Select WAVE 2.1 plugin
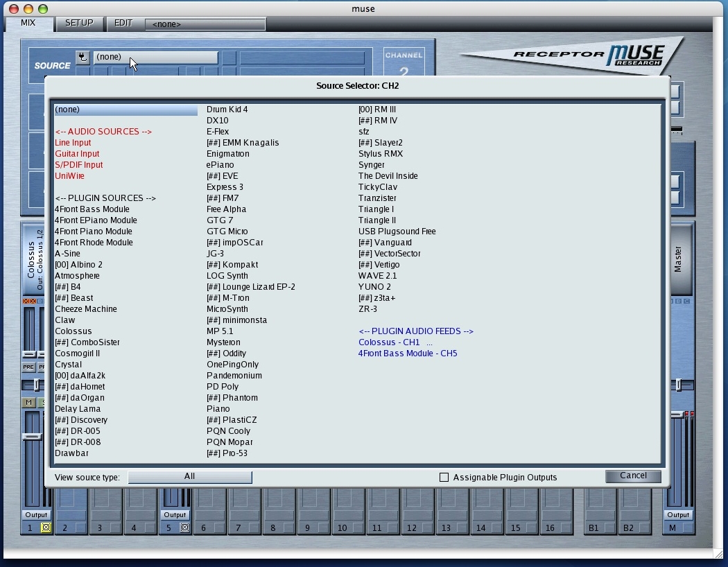The height and width of the screenshot is (567, 728). [377, 276]
